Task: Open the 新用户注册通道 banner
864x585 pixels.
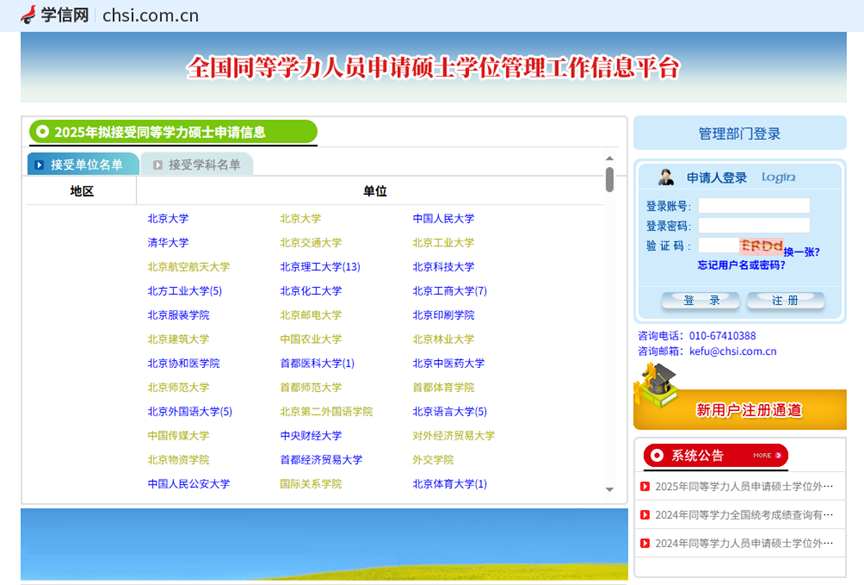Action: coord(740,409)
